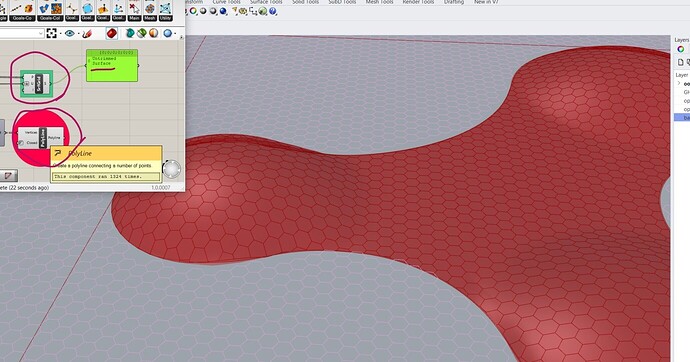The image size is (690, 362).
Task: Click the green globe icon in Rhino toolbar
Action: point(263,11)
